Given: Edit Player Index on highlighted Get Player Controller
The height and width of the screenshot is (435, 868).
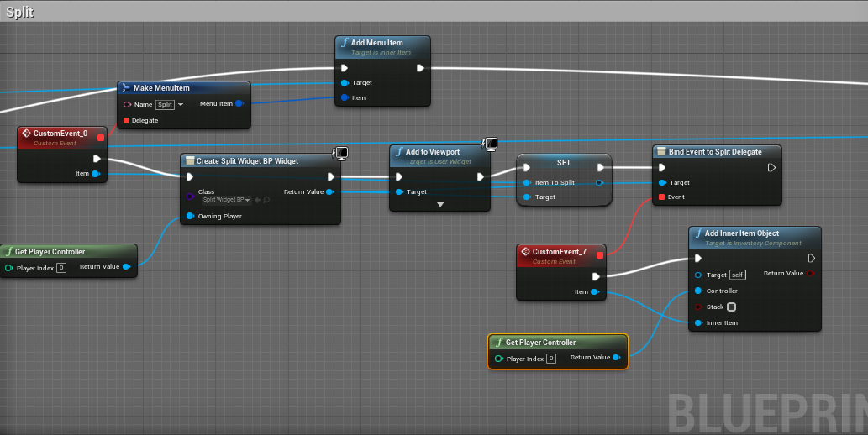Looking at the screenshot, I should click(551, 359).
